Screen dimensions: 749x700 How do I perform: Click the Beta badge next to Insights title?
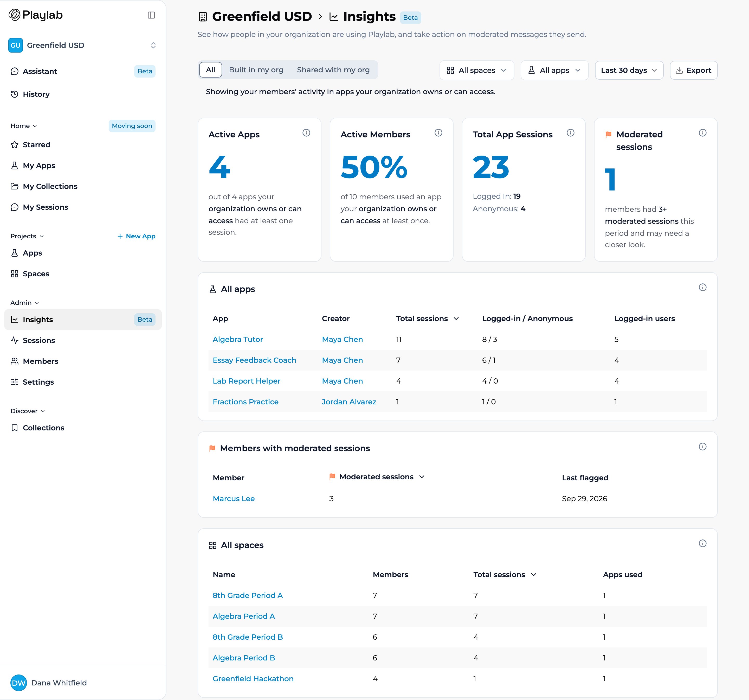click(x=410, y=17)
